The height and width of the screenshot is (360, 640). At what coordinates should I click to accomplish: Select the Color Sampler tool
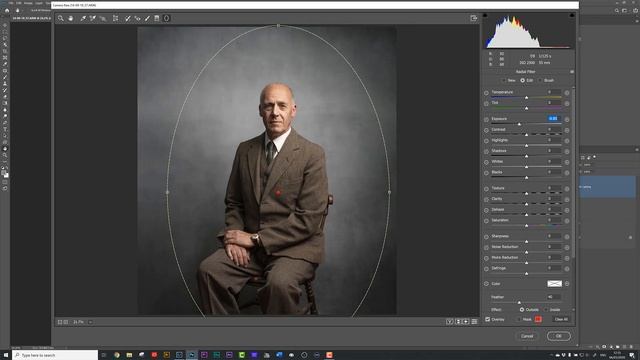tap(93, 18)
